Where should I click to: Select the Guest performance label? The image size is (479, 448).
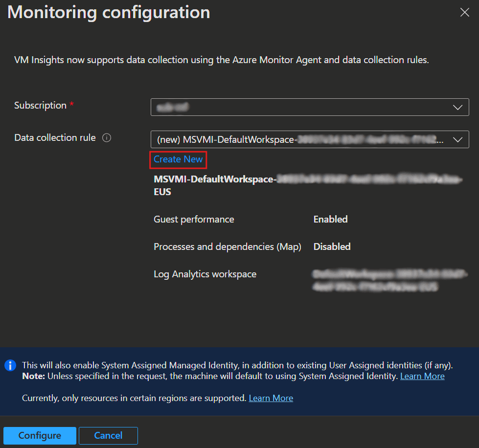194,219
